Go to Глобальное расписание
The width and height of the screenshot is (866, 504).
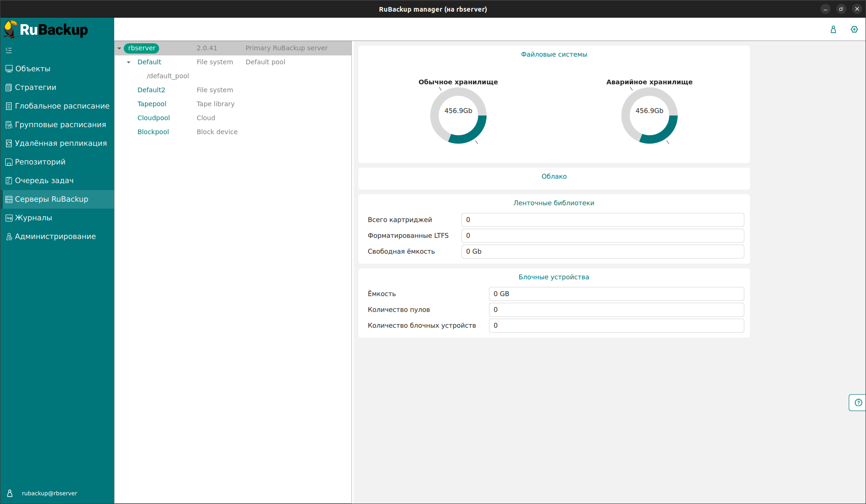click(62, 106)
